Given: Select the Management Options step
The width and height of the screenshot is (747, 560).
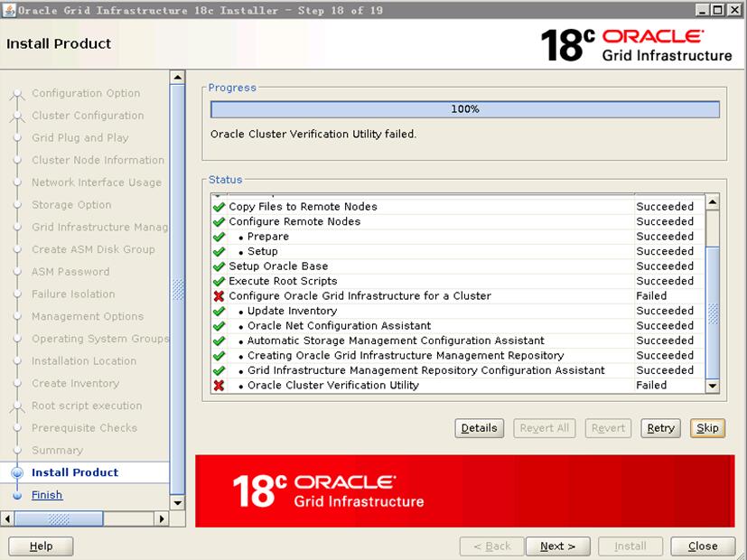Looking at the screenshot, I should pyautogui.click(x=88, y=317).
